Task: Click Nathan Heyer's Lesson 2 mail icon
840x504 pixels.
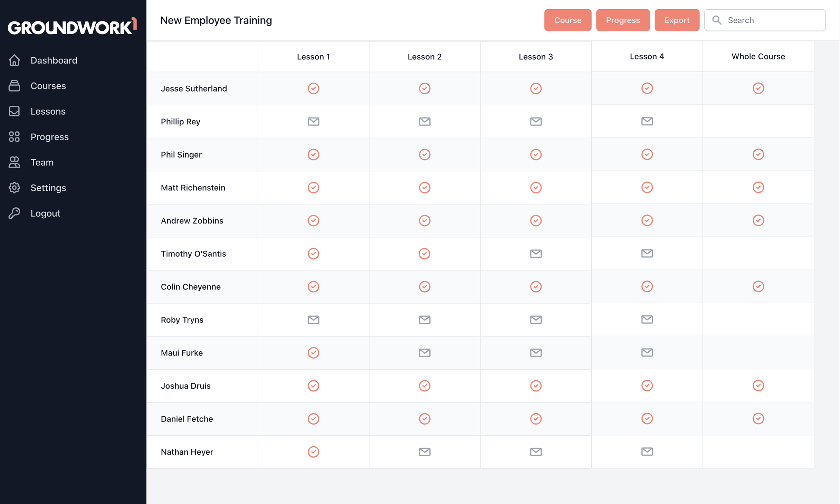Action: pos(424,452)
